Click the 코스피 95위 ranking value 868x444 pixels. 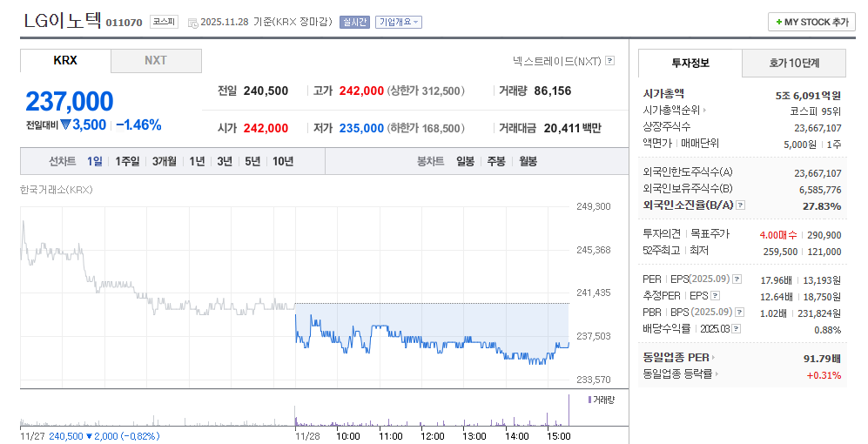(816, 111)
